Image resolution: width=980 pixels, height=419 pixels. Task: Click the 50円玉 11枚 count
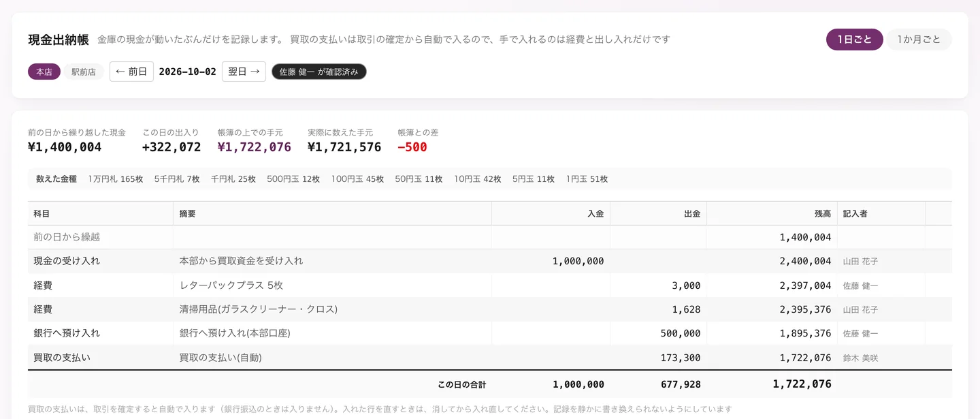pos(419,179)
